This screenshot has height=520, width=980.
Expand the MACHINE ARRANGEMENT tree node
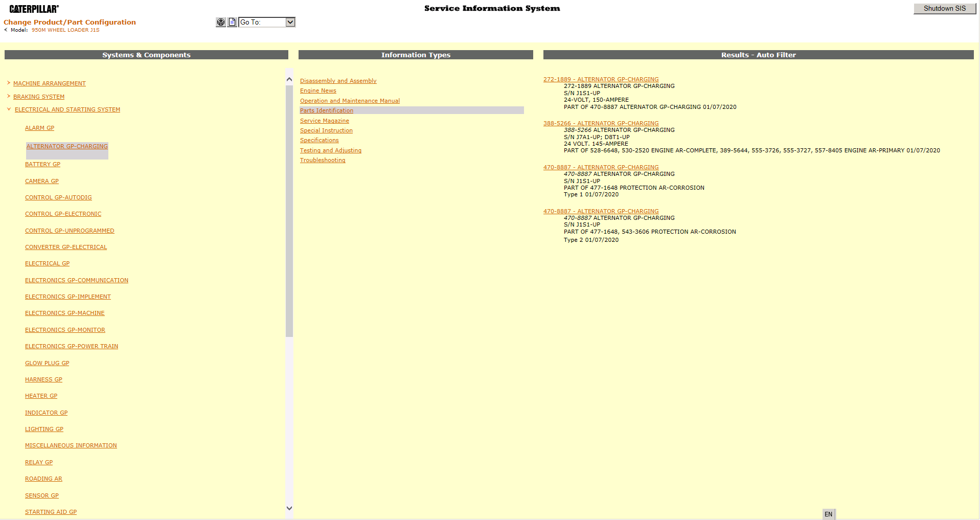click(x=9, y=83)
